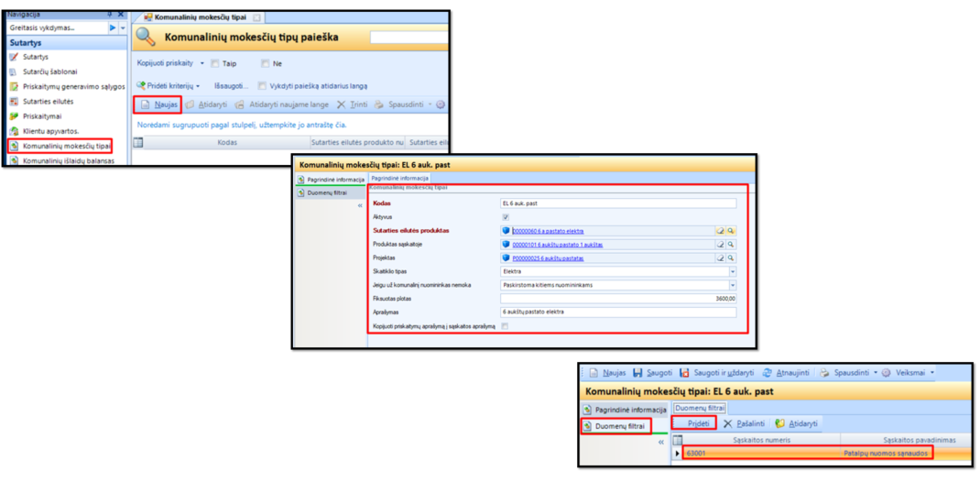Click the Saugoti floppy disk icon
Screen dimensions: 980x482
click(x=637, y=373)
